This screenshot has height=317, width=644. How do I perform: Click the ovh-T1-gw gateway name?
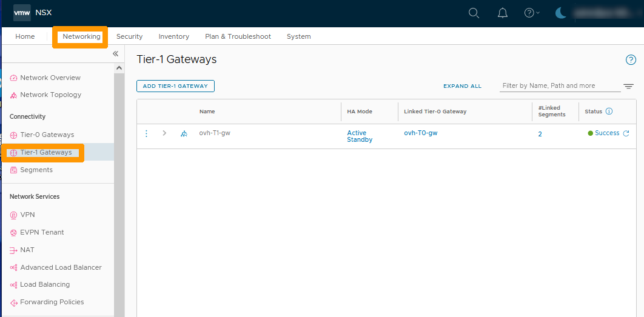[x=215, y=133]
